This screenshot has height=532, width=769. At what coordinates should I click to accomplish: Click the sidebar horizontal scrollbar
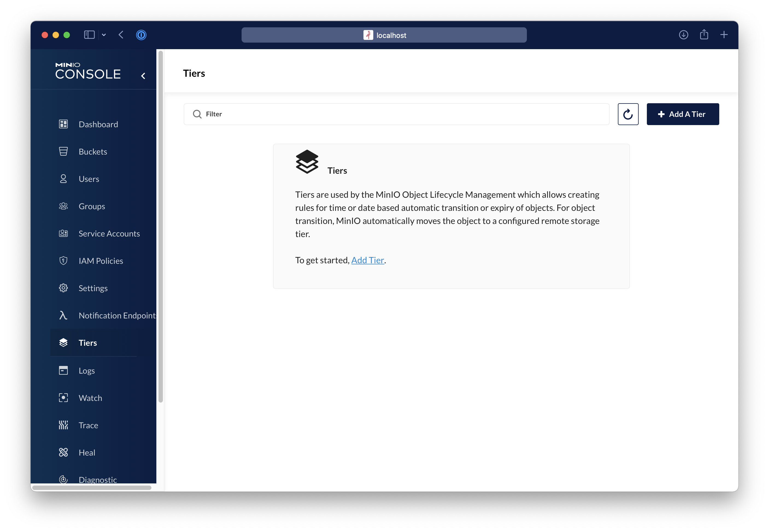click(x=92, y=488)
